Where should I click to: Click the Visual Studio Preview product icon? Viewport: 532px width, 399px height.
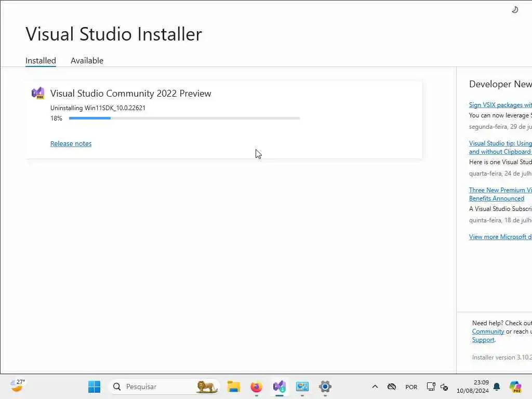coord(38,93)
